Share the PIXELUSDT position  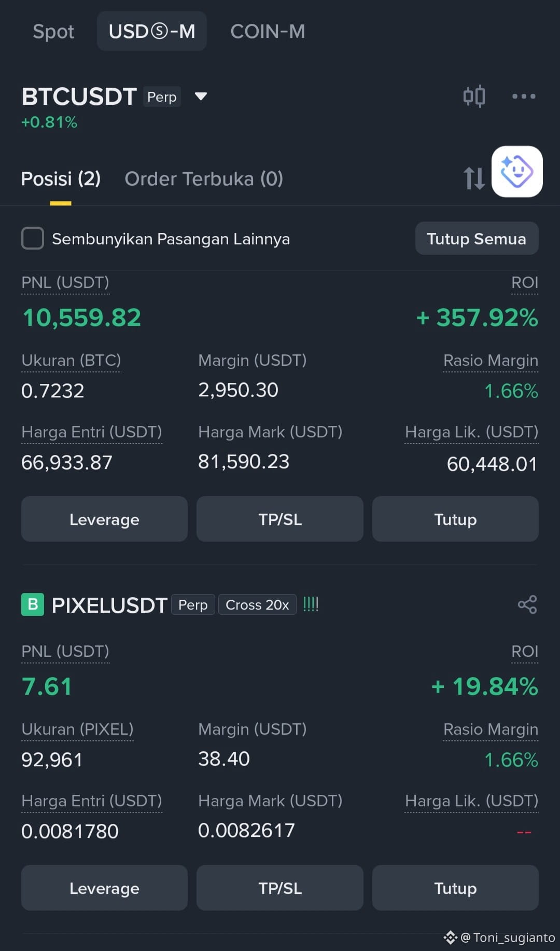pos(527,604)
